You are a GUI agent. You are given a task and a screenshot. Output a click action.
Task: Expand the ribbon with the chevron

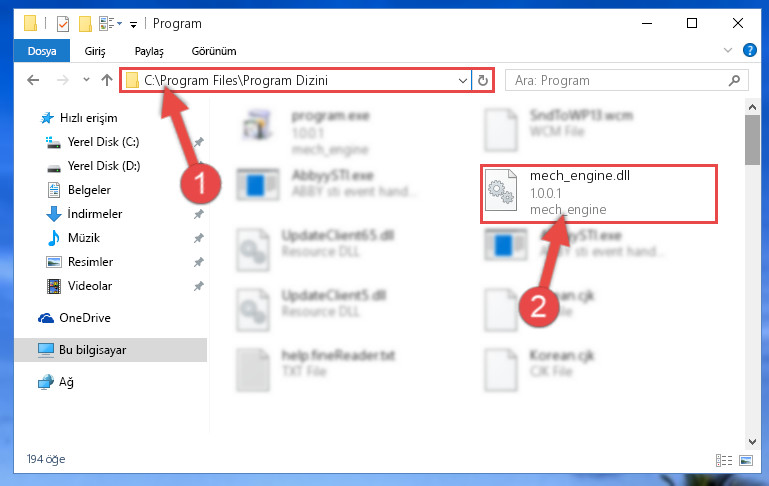(728, 51)
